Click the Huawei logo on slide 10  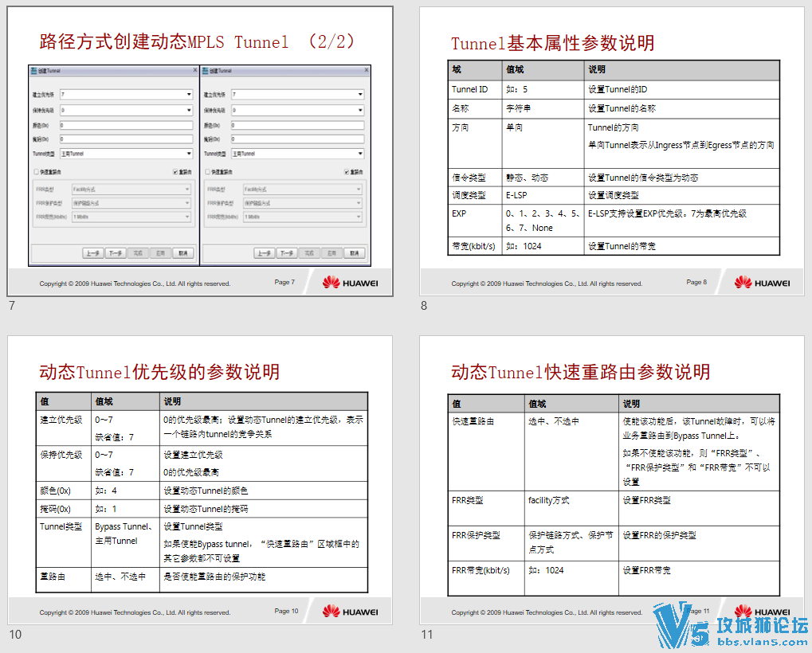[x=350, y=612]
